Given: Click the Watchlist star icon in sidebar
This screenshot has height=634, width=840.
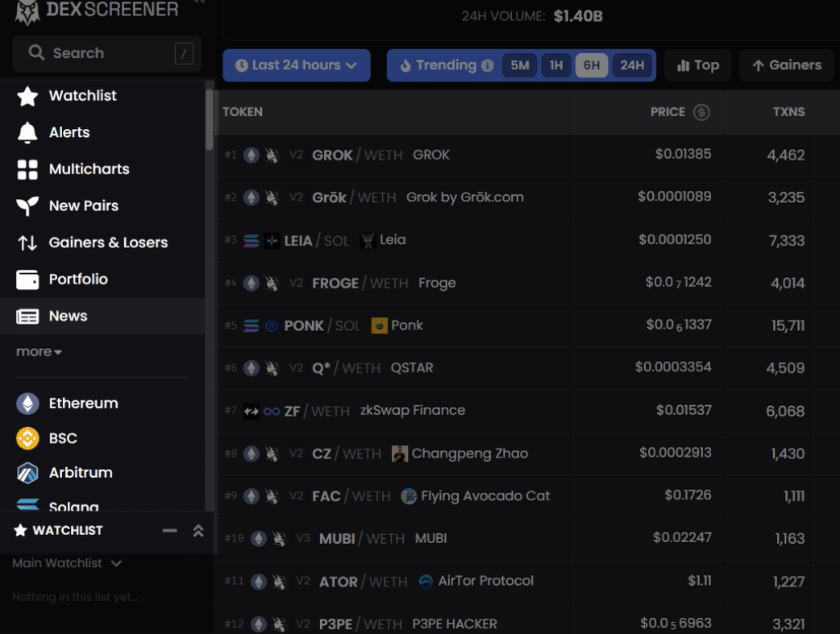Looking at the screenshot, I should [x=27, y=97].
